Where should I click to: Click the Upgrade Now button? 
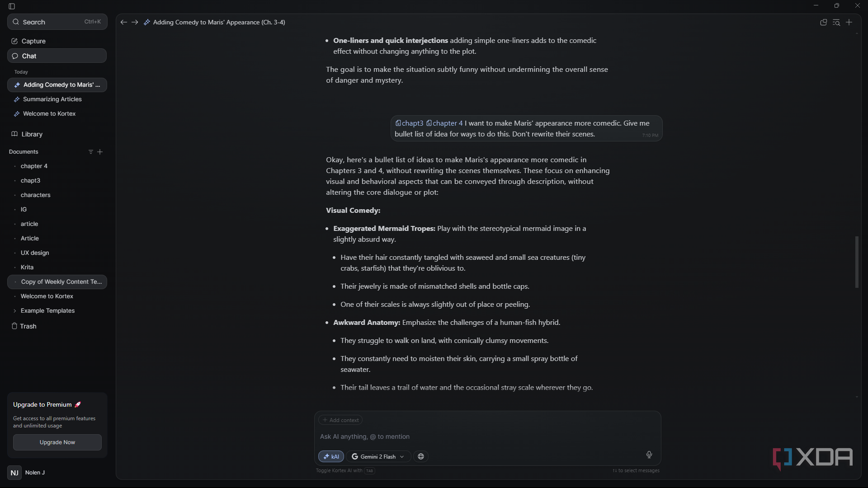point(57,442)
